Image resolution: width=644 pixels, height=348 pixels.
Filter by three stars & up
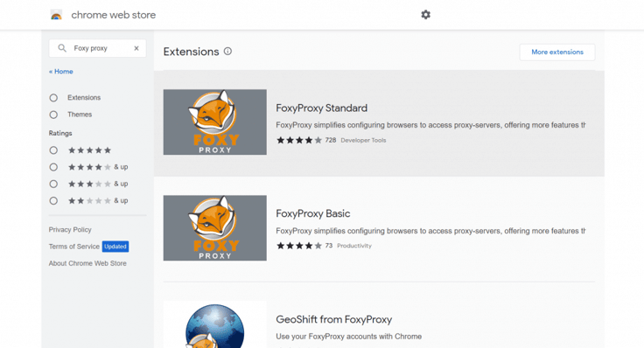[x=53, y=184]
